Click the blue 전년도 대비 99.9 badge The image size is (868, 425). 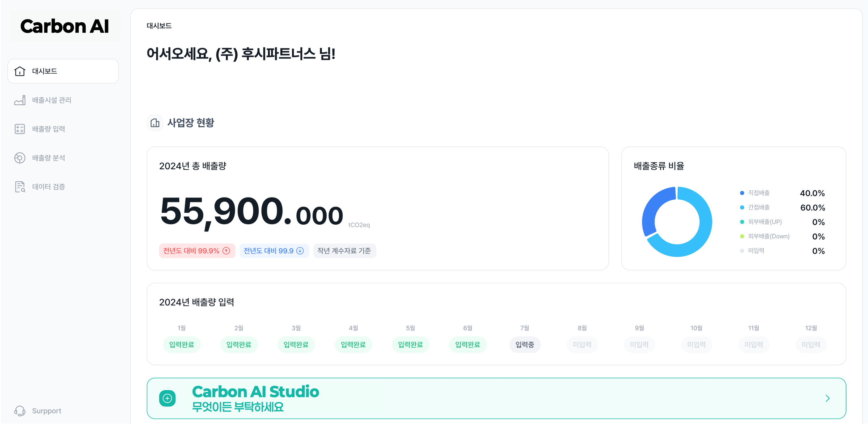[274, 251]
